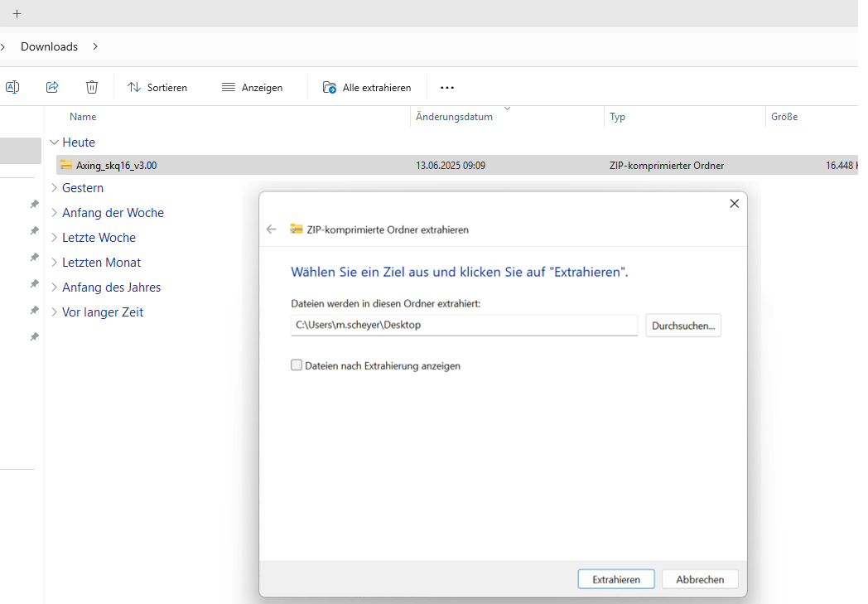This screenshot has width=868, height=604.
Task: Add a new tab with plus icon
Action: point(17,14)
